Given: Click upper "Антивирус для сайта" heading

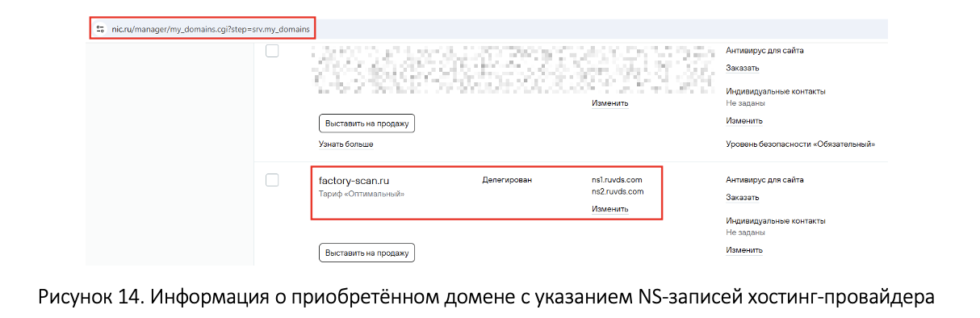Looking at the screenshot, I should pos(764,50).
